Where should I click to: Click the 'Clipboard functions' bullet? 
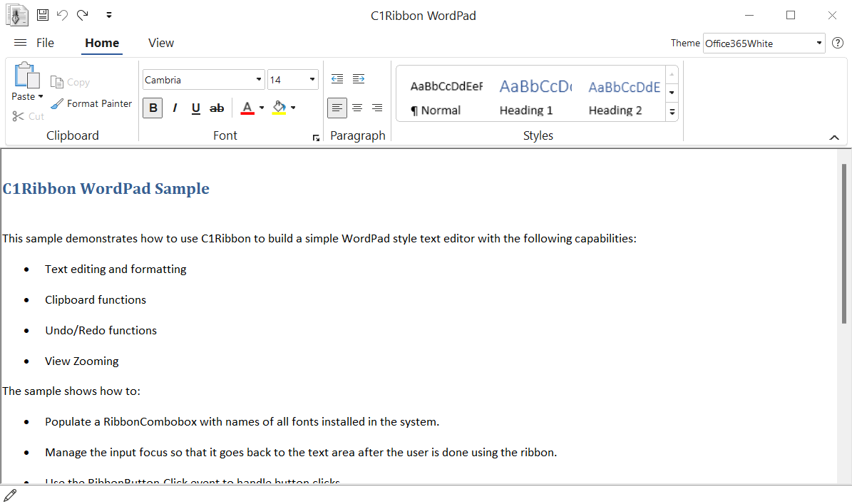coord(96,300)
